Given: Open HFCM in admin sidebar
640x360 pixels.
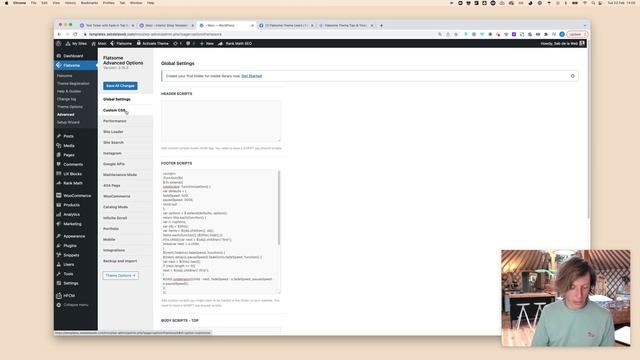Looking at the screenshot, I should point(69,296).
